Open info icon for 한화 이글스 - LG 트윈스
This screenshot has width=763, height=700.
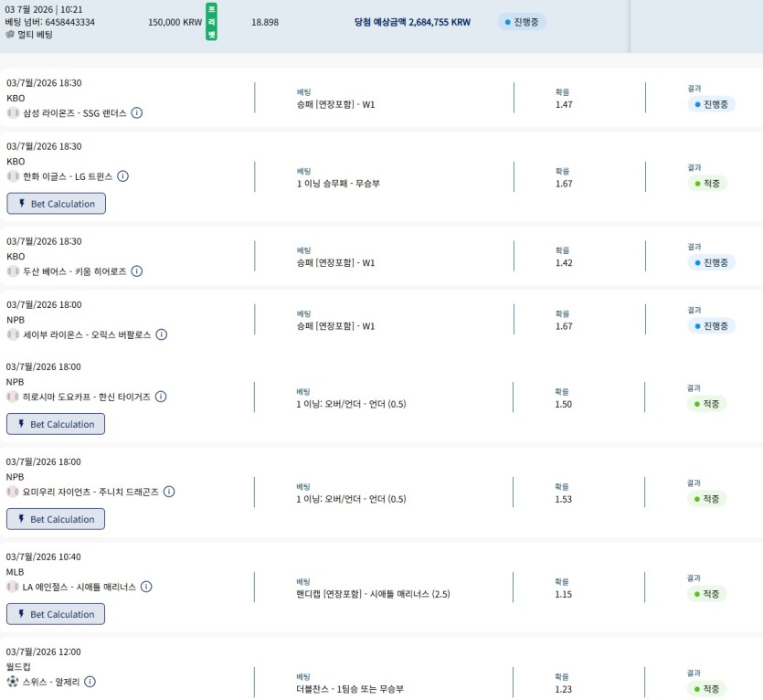pos(122,176)
